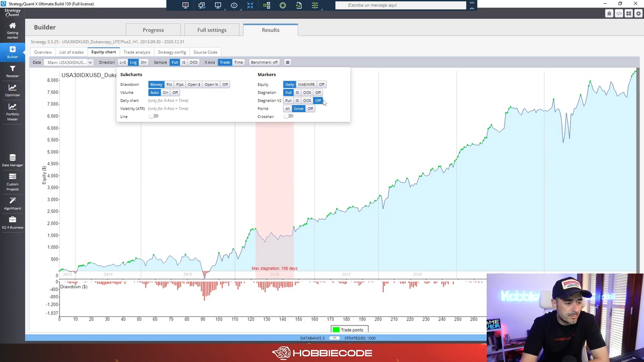Collapse the remote toolbar chevron
Screen dimensions: 644x362
pyautogui.click(x=472, y=9)
